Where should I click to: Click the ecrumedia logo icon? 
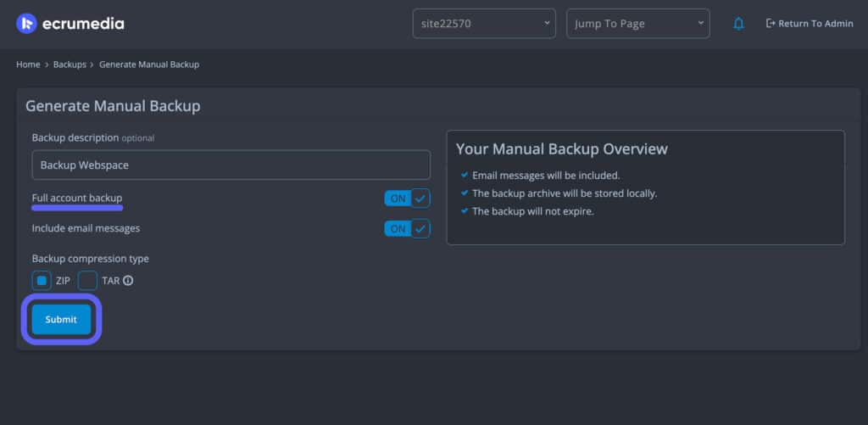(x=26, y=24)
